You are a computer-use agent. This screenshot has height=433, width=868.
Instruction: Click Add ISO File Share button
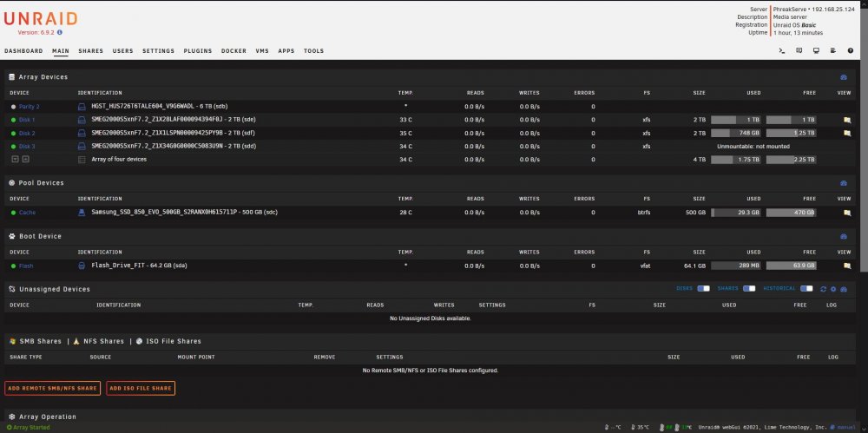(141, 388)
